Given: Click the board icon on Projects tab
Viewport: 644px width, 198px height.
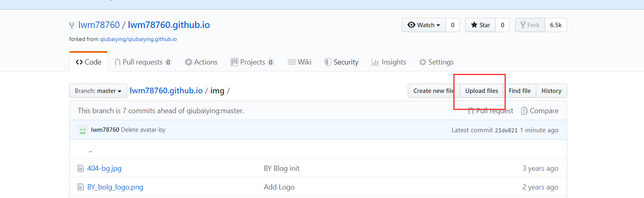Looking at the screenshot, I should [234, 62].
